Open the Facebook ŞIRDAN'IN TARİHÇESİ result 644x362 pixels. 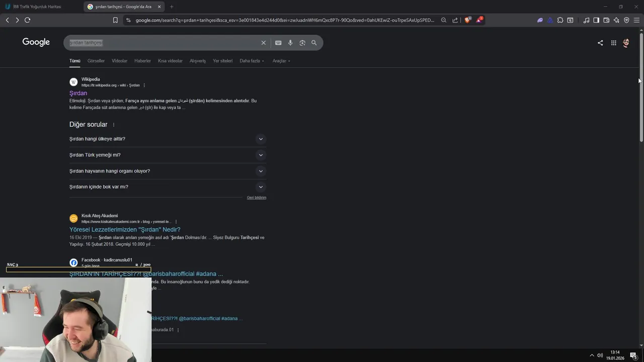[146, 274]
